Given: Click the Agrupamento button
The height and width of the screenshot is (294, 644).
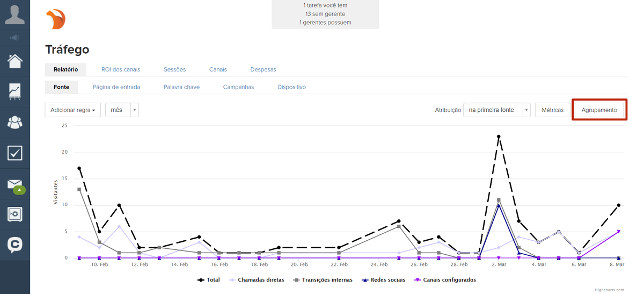Looking at the screenshot, I should click(x=599, y=110).
